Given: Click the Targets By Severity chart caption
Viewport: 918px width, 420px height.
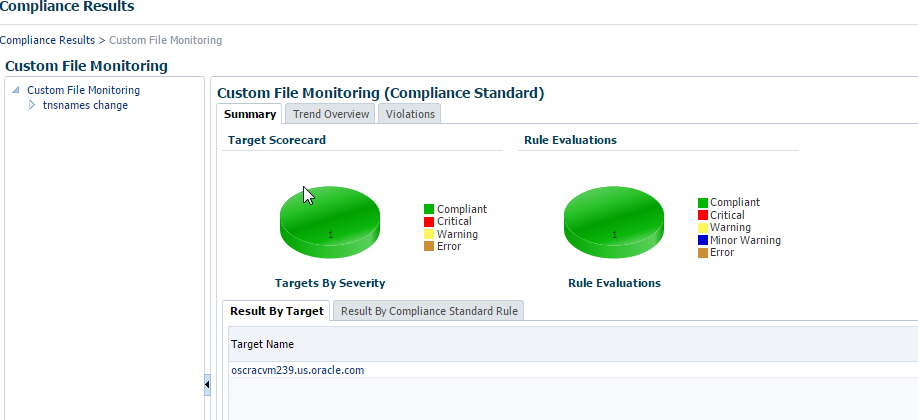Looking at the screenshot, I should point(330,283).
